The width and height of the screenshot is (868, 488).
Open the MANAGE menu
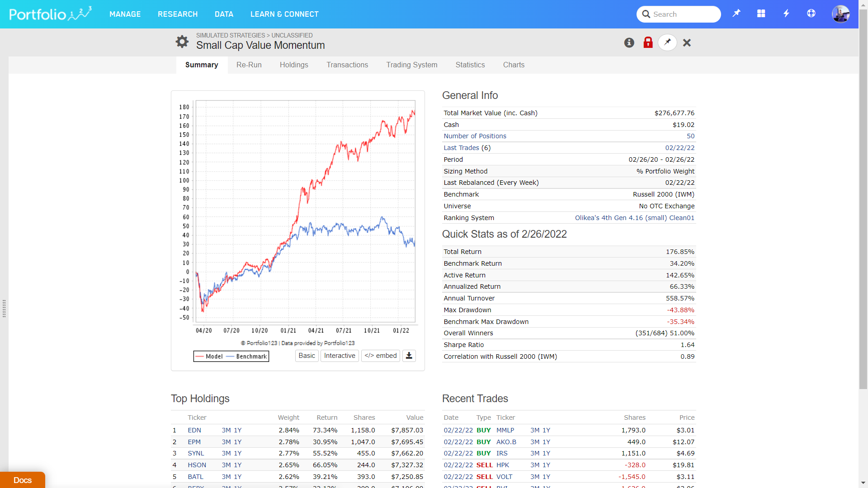point(125,14)
